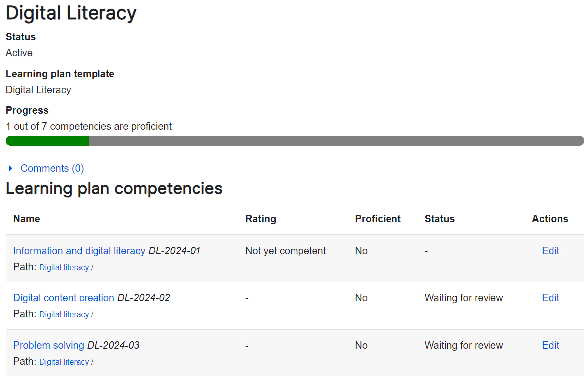Open the Problem solving competency link
Viewport: 588px width, 376px height.
49,345
